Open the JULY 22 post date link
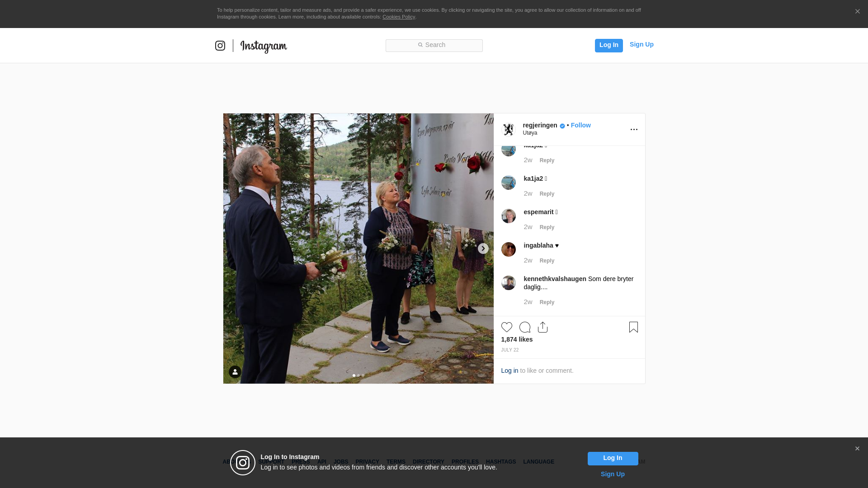Screen dimensions: 868x488 click(510, 350)
